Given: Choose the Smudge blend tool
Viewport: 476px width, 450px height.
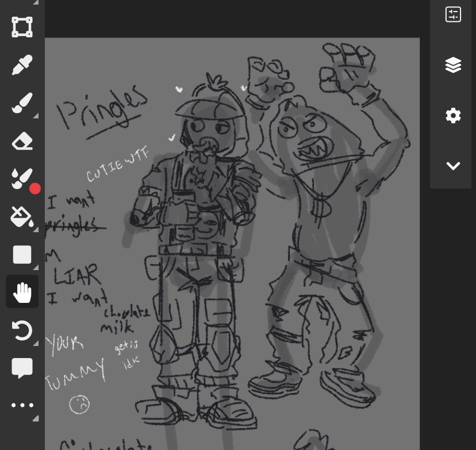Looking at the screenshot, I should [22, 179].
